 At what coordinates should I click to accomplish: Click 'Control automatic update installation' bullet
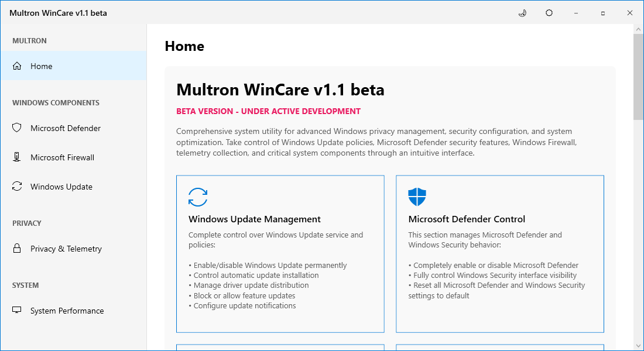coord(254,275)
